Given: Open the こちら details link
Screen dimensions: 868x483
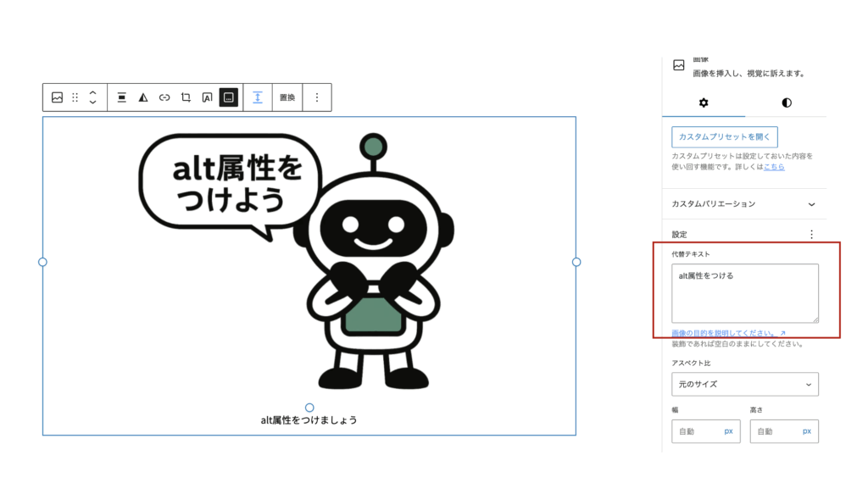Looking at the screenshot, I should pos(774,167).
